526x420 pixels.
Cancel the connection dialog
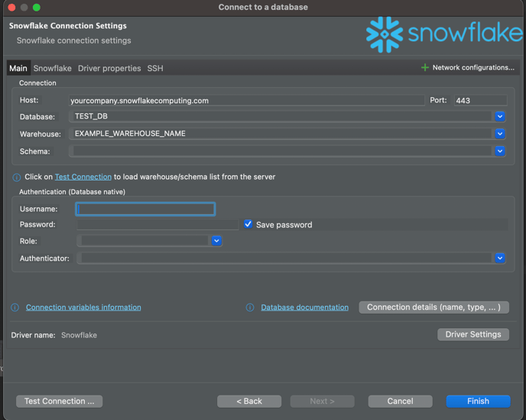400,401
